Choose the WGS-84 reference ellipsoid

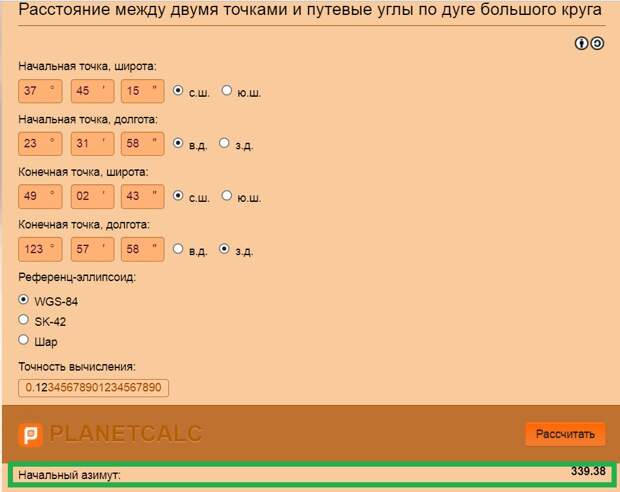(24, 299)
